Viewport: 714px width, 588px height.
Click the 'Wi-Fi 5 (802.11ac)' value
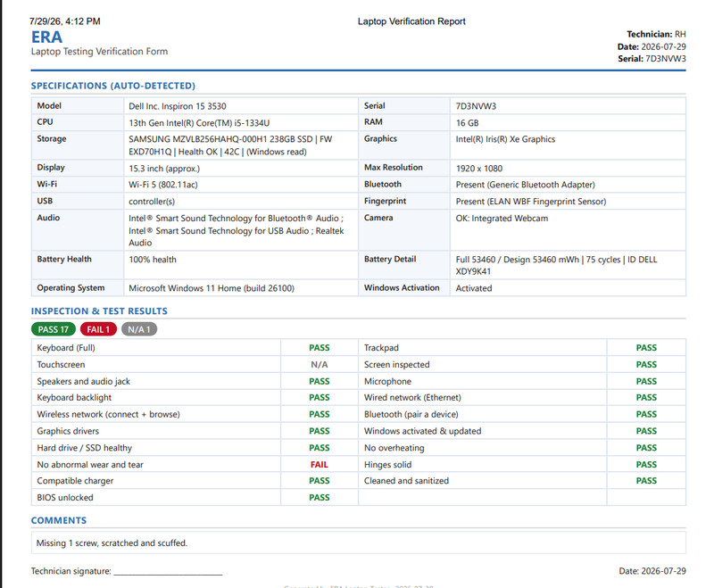163,185
